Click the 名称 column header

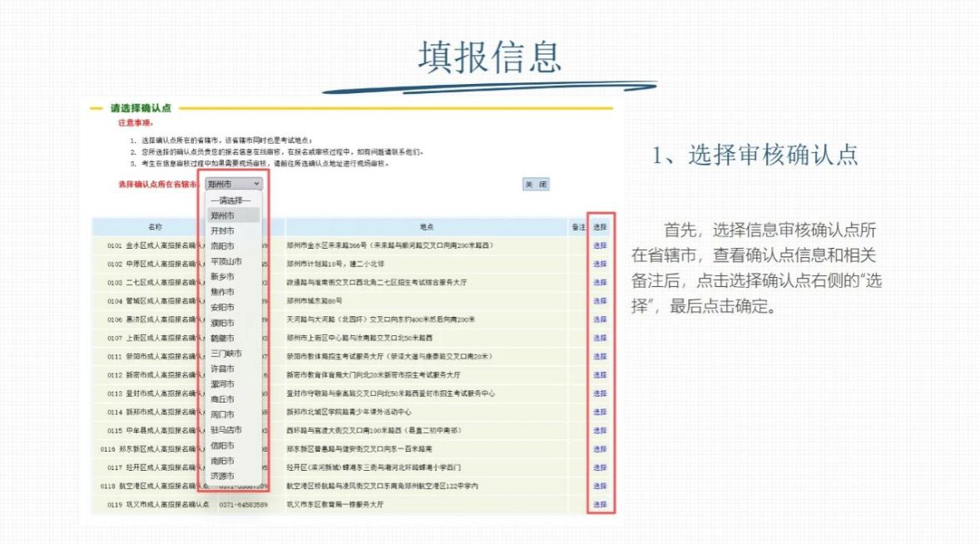(155, 227)
